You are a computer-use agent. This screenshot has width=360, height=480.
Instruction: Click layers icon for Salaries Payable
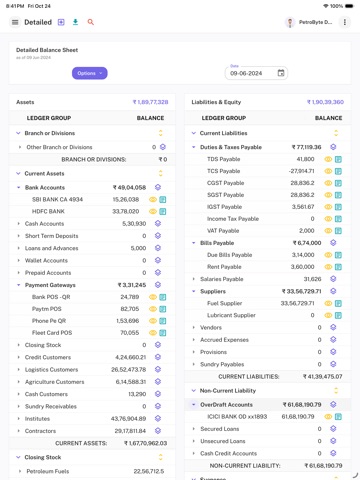coord(333,279)
